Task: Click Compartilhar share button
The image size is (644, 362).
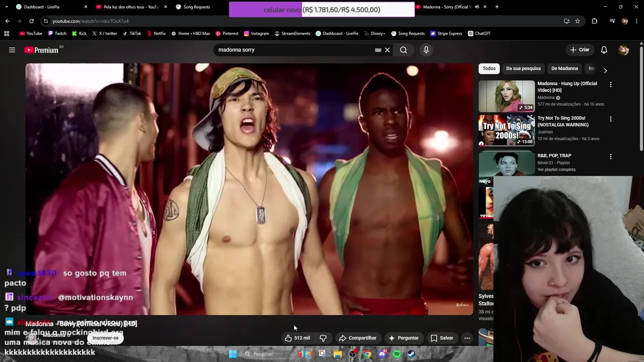Action: point(358,338)
